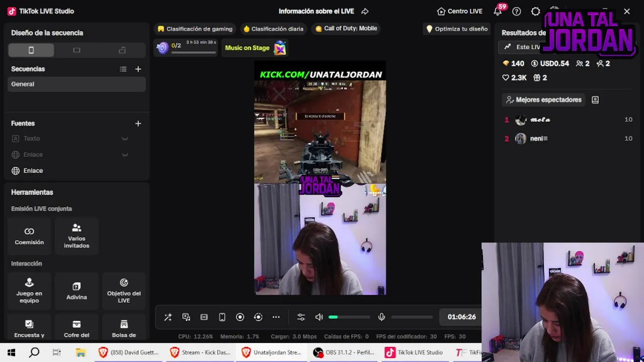Viewport: 644px width, 362px height.
Task: Select the portrait phone layout
Action: pos(31,50)
